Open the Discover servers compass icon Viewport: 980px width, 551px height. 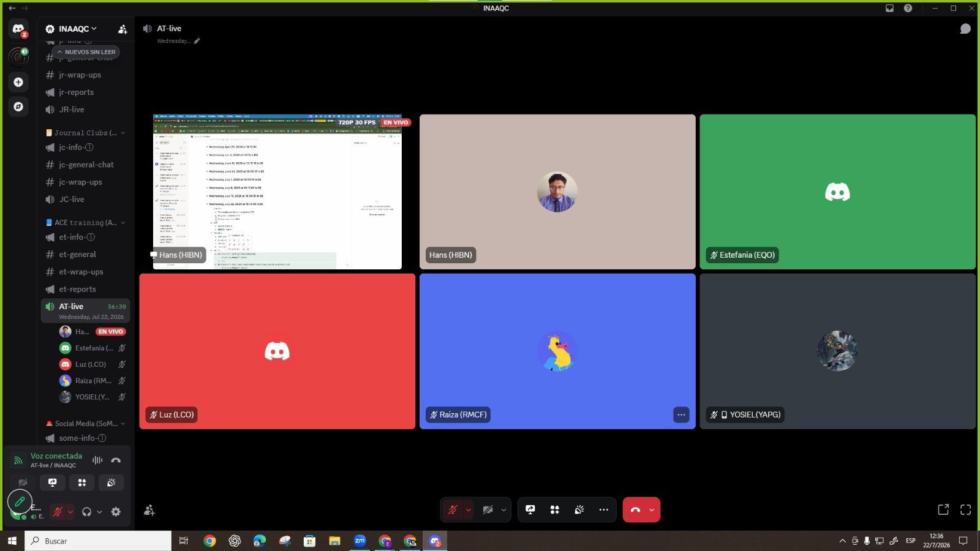(x=18, y=107)
